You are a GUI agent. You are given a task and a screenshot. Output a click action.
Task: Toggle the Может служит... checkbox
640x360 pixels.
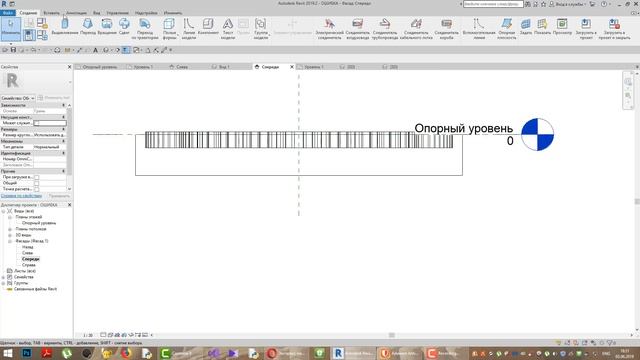click(37, 123)
